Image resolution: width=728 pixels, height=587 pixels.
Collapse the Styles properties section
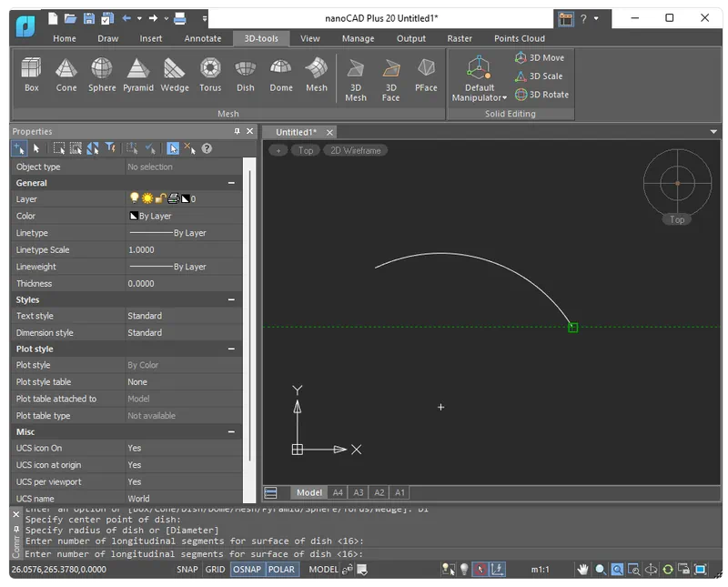231,300
